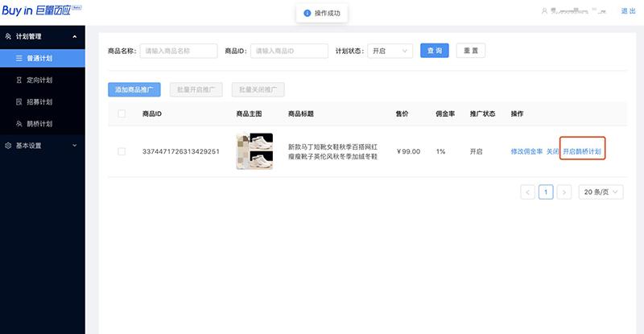644x334 pixels.
Task: Select 普通计划 in sidebar
Action: [42, 59]
